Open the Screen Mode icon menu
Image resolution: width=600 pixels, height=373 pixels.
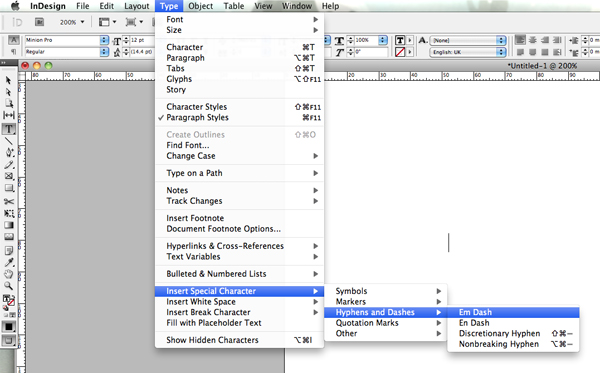134,22
